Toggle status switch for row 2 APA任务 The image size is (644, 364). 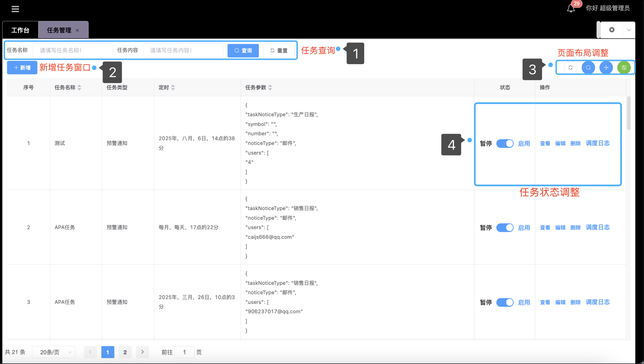coord(505,228)
